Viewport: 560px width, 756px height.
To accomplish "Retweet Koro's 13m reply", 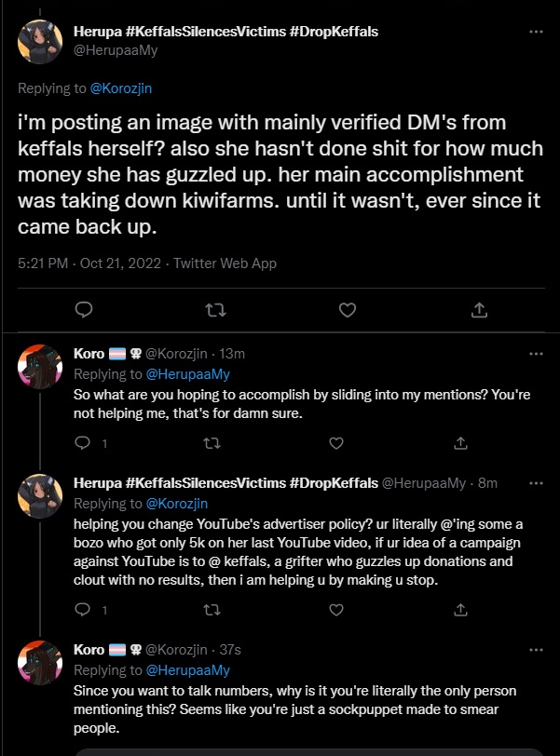I will pos(212,444).
